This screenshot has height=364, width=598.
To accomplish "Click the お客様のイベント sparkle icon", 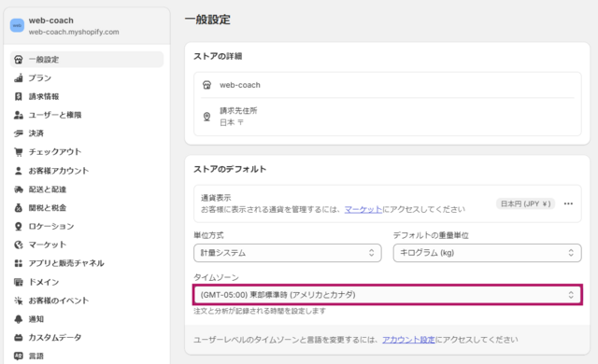I will tap(19, 301).
